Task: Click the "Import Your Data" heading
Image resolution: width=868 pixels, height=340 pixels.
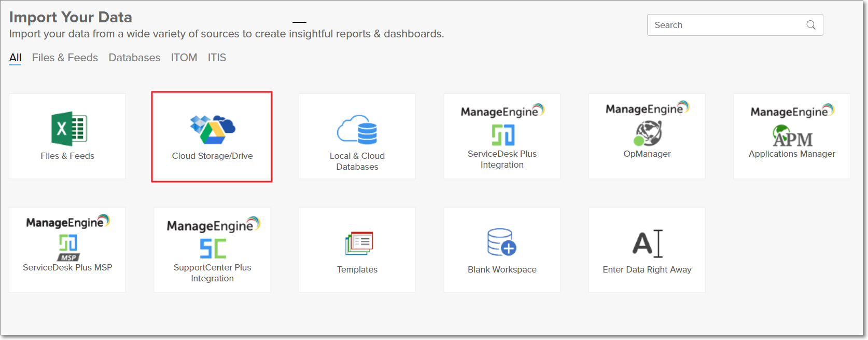Action: pyautogui.click(x=71, y=17)
